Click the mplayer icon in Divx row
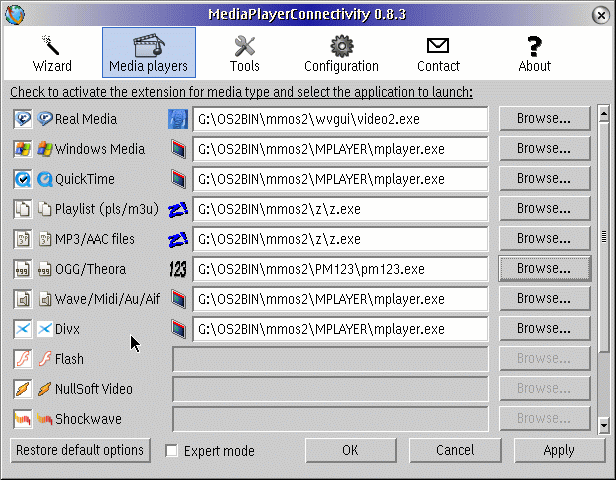Screen dimensions: 616x480 [178, 329]
